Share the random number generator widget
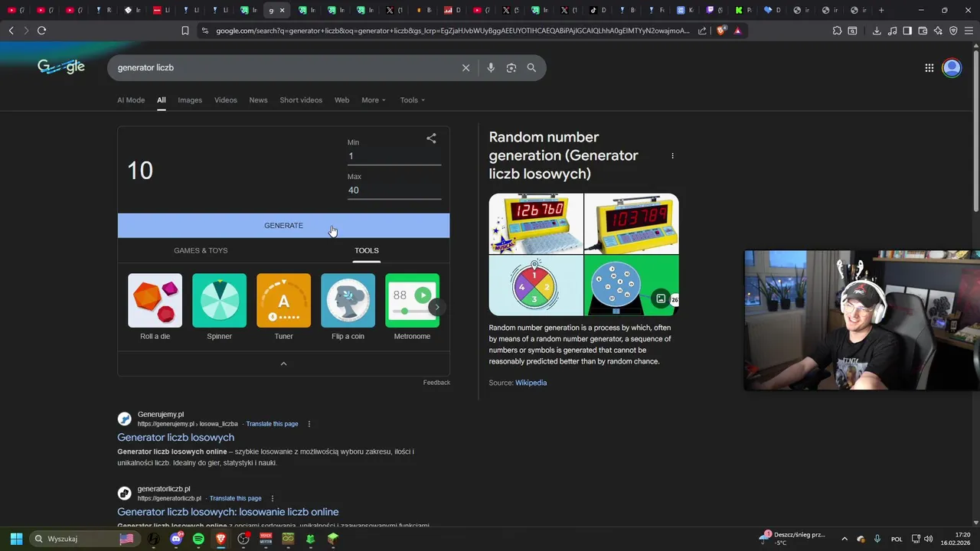 coord(431,139)
